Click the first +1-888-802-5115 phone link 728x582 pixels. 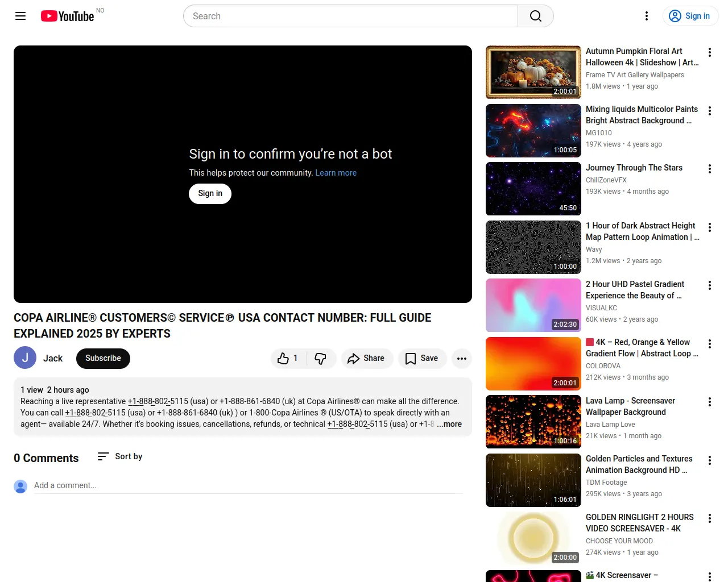(x=158, y=401)
